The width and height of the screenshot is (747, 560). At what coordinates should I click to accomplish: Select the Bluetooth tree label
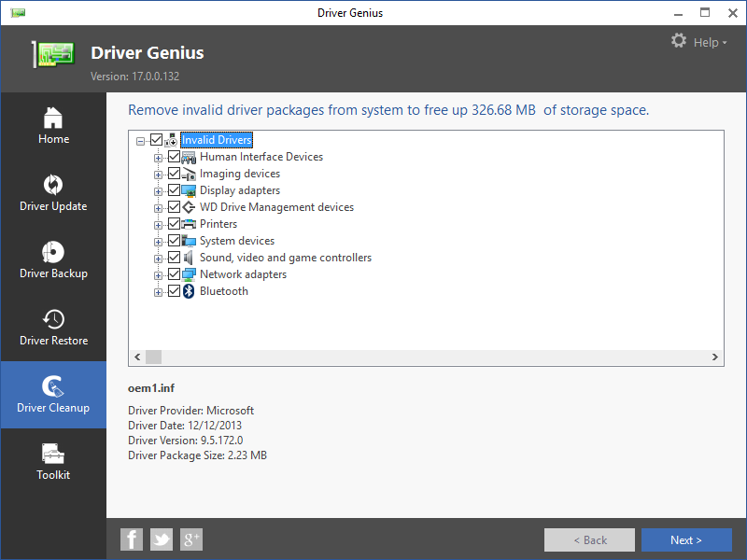pos(224,291)
